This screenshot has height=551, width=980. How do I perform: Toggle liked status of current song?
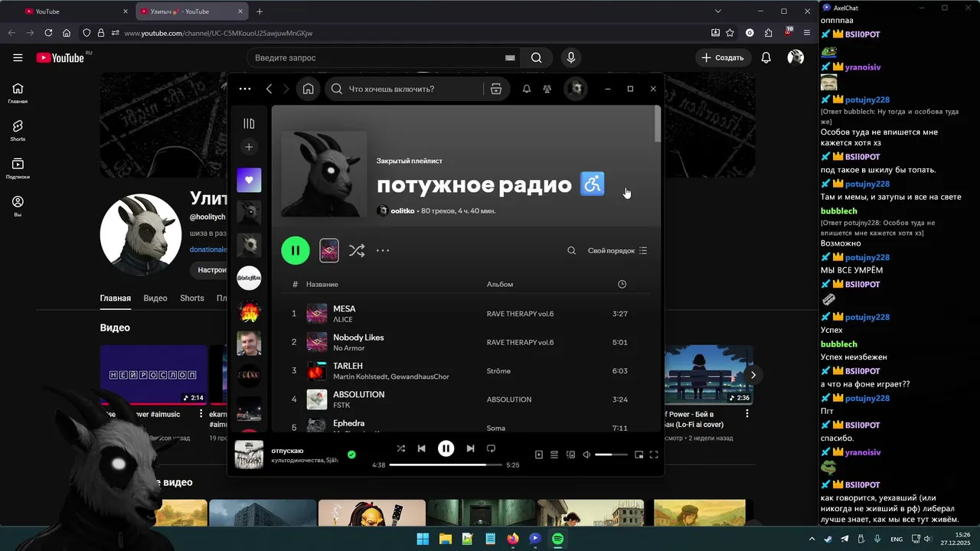pyautogui.click(x=351, y=455)
